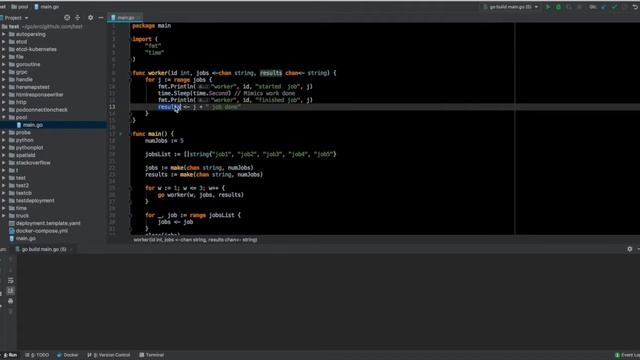Toggle scroll-to-end icon in Run console
The image size is (640, 360).
coord(11,291)
